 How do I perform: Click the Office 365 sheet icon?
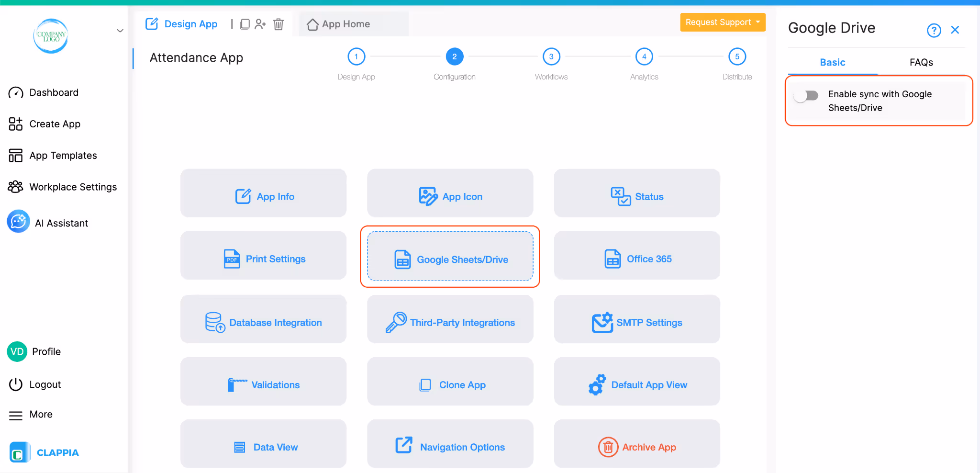pos(613,259)
